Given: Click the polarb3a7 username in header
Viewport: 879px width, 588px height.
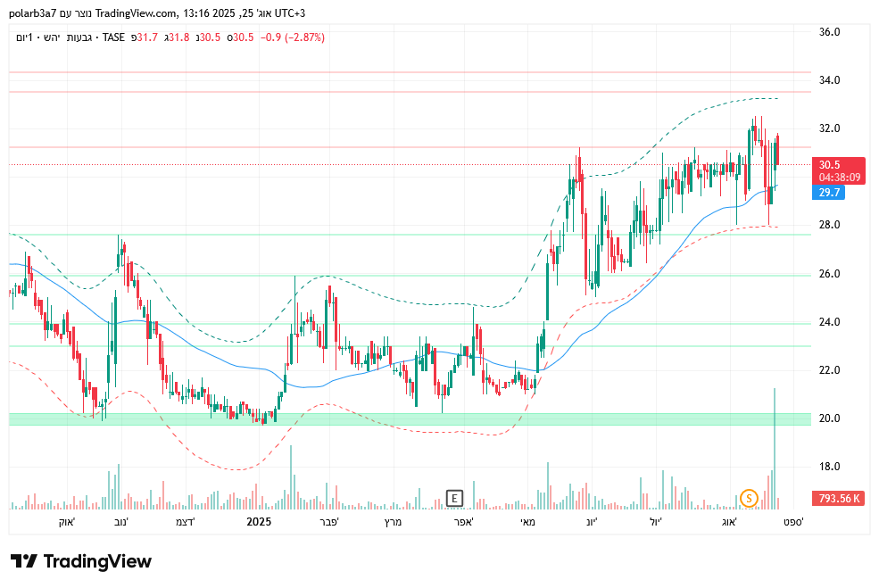Looking at the screenshot, I should (32, 12).
